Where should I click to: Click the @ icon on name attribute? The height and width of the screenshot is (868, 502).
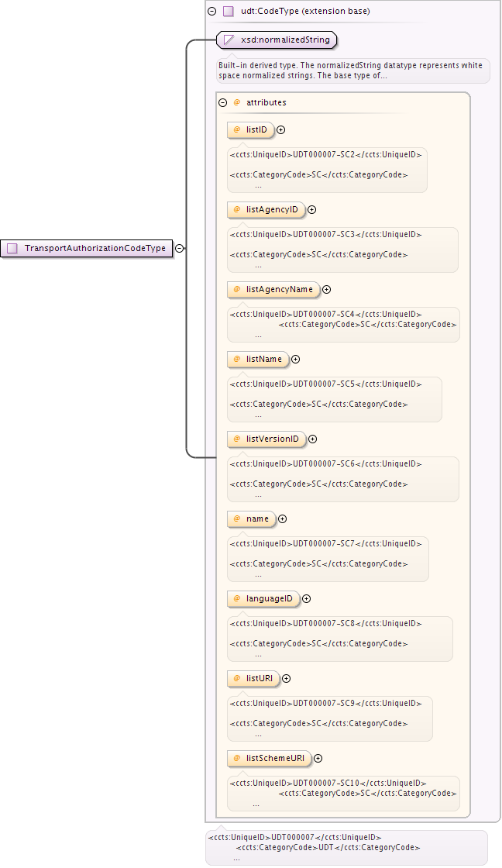coord(237,518)
